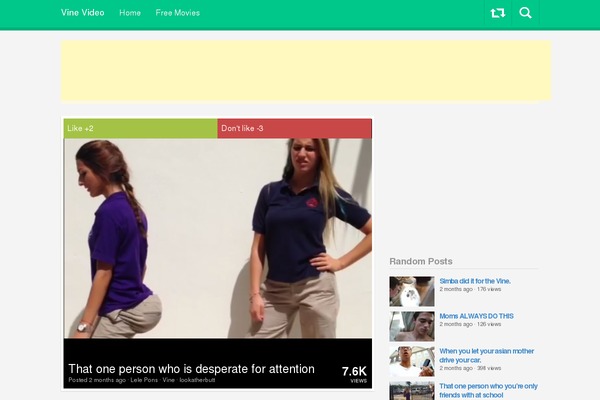This screenshot has height=400, width=600.
Task: Open the Lele Pons tag link
Action: point(144,380)
